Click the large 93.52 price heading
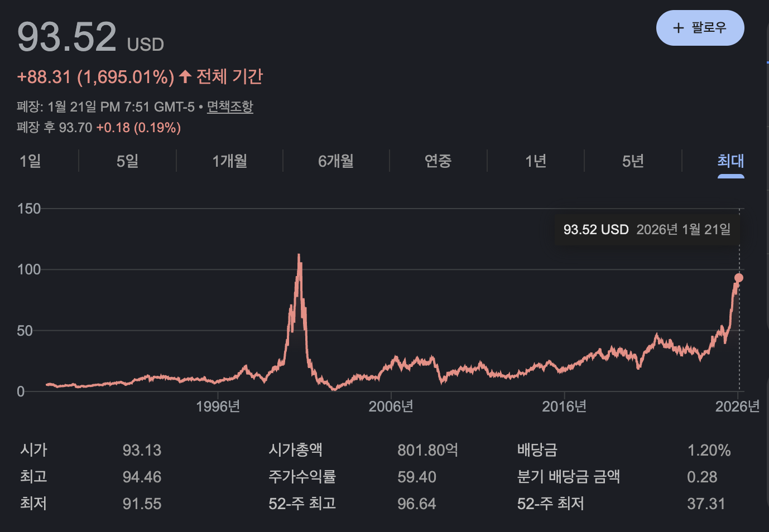 pyautogui.click(x=67, y=37)
